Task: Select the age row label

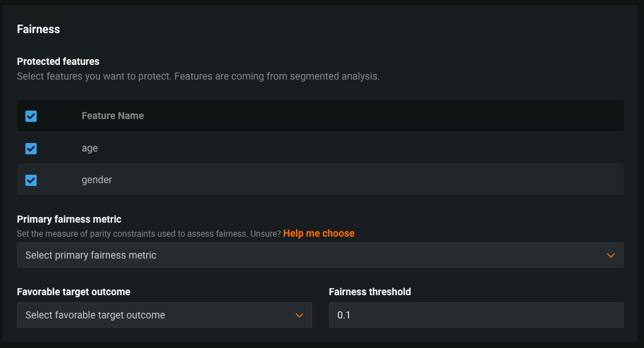Action: [89, 149]
